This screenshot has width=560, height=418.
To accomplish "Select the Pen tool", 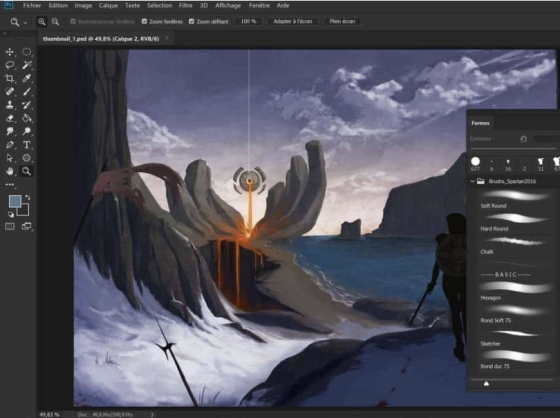I will point(10,145).
